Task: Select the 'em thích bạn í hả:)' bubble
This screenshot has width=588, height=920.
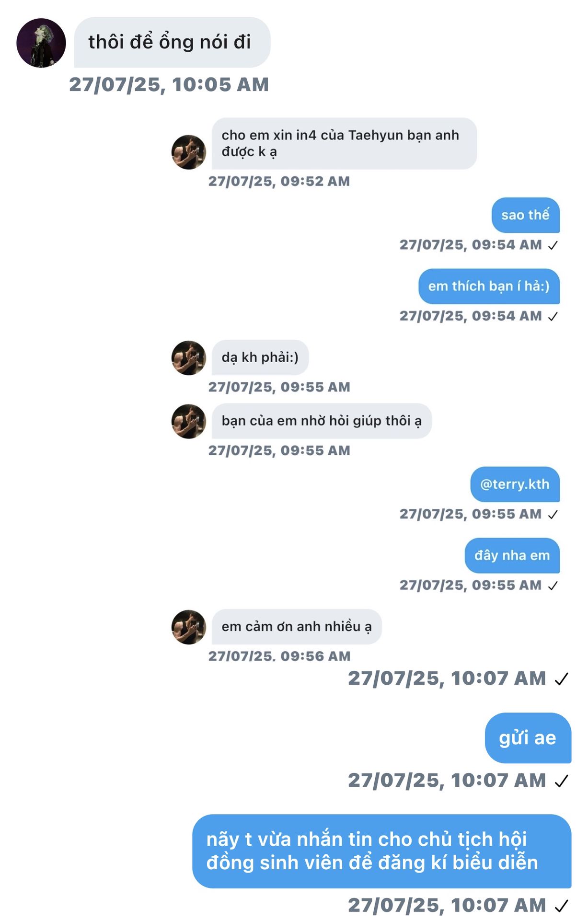Action: 489,287
